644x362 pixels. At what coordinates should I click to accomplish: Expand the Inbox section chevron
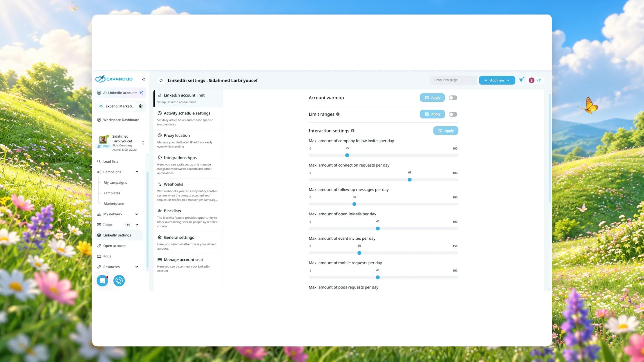coord(137,225)
